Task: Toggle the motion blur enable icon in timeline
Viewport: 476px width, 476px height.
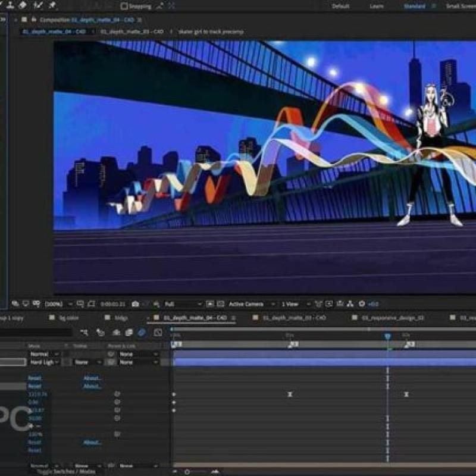Action: coord(142,333)
